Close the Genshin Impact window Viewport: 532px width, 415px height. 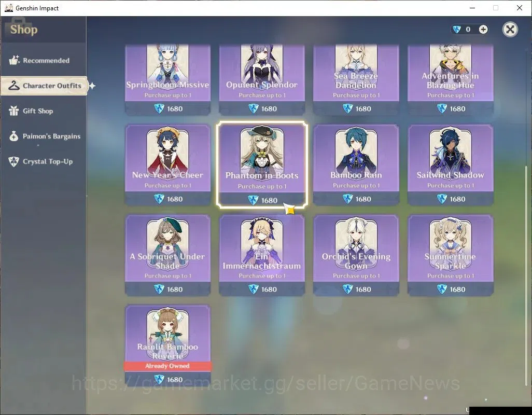pos(520,8)
